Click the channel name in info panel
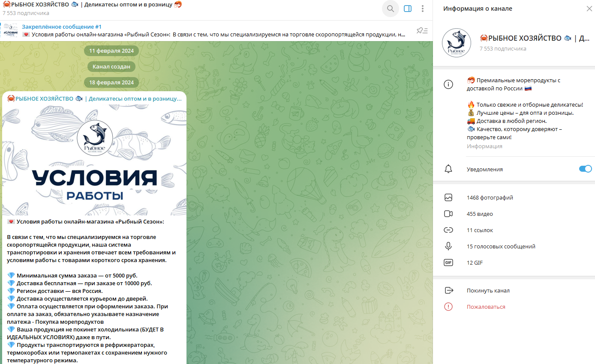This screenshot has width=595, height=364. coord(535,38)
